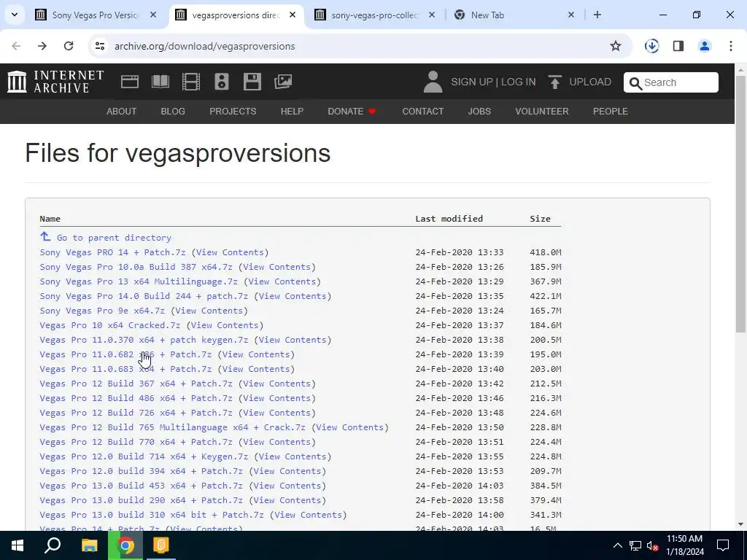Open Chrome downloads icon
Viewport: 747px width, 560px height.
point(651,46)
